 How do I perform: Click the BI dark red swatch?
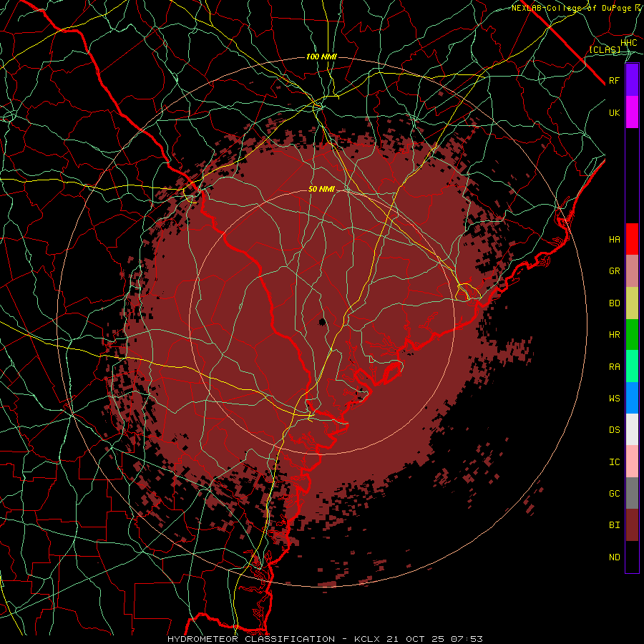pos(632,525)
